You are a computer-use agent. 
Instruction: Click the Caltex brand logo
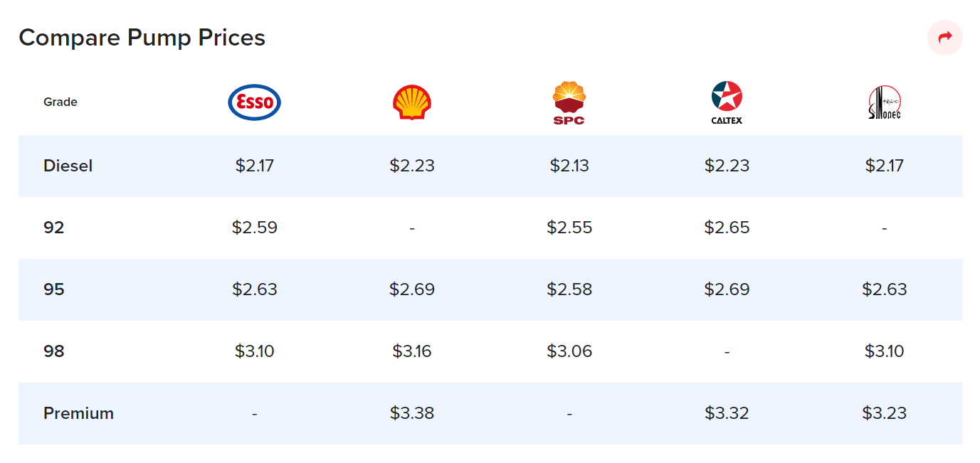727,102
